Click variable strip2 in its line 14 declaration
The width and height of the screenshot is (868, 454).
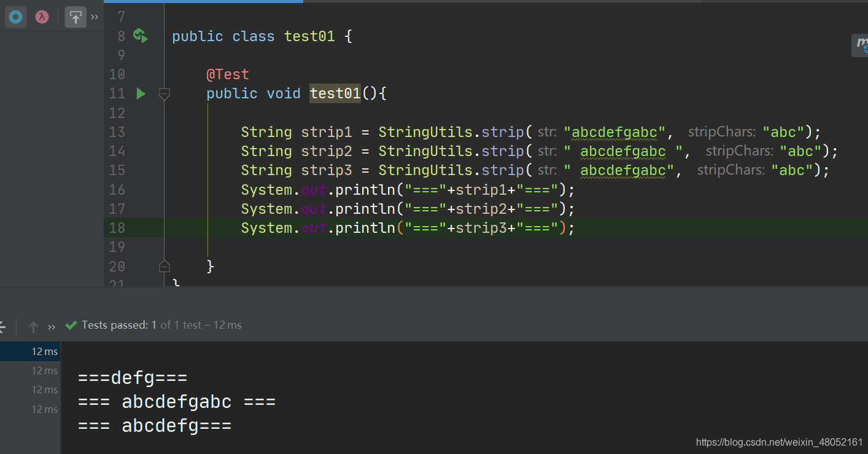point(327,151)
